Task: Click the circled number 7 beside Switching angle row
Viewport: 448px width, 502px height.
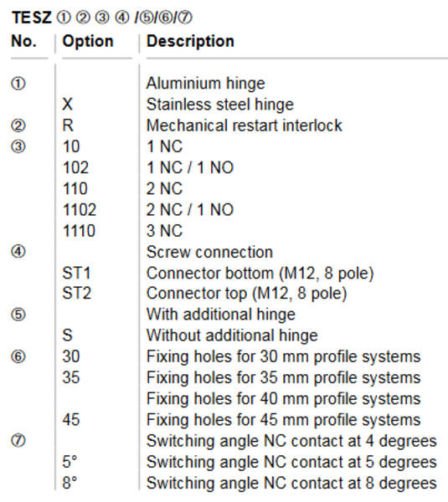Action: 18,441
